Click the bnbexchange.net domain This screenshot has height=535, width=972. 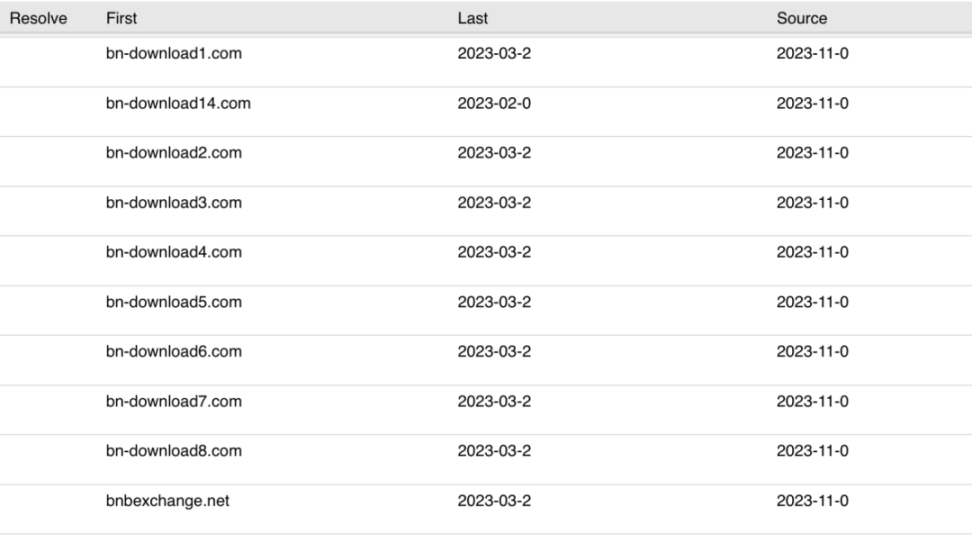pyautogui.click(x=167, y=501)
